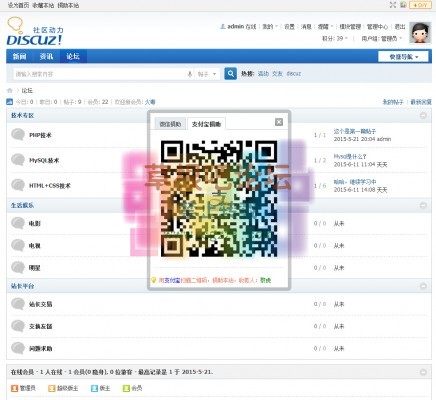Click the lightbulb tip icon in donation dialog

pos(153,280)
